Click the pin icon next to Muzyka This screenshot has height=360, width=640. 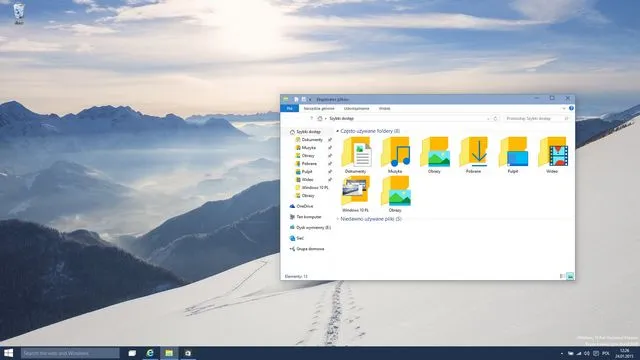pyautogui.click(x=330, y=148)
